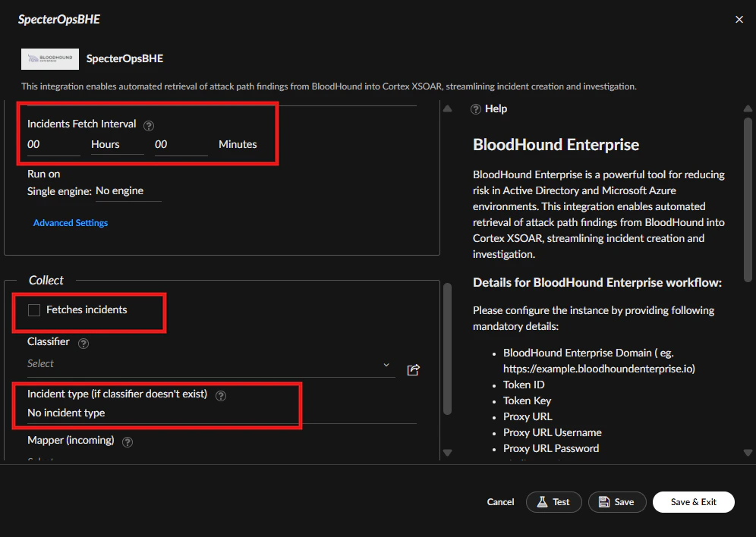Click the help icon next to Help heading

tap(476, 108)
